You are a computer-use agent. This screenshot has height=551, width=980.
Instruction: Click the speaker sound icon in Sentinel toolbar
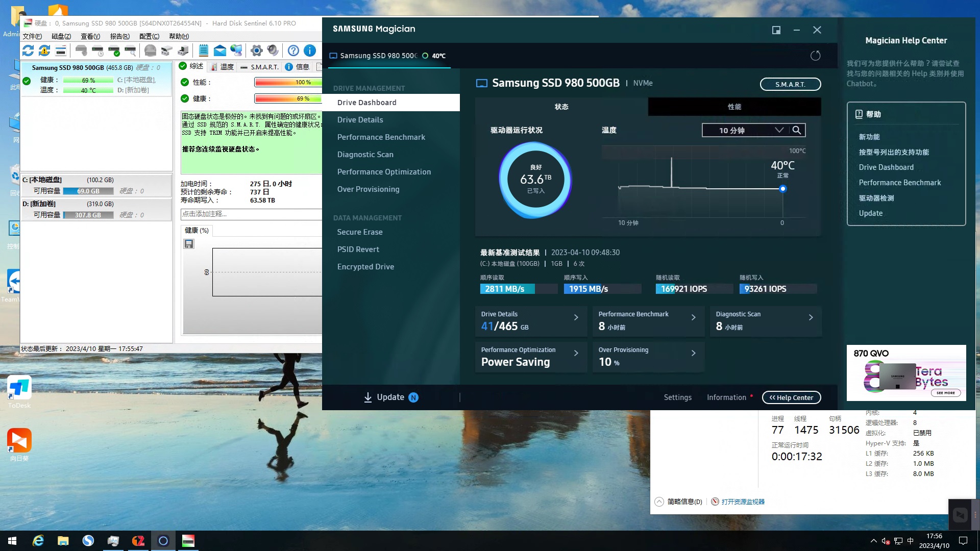click(273, 50)
